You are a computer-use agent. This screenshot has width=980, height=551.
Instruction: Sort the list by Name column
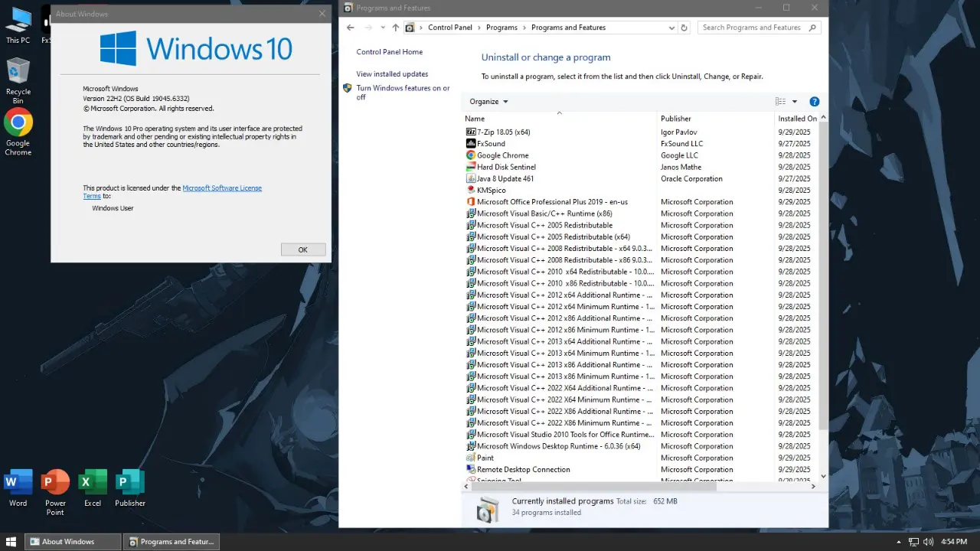[560, 119]
